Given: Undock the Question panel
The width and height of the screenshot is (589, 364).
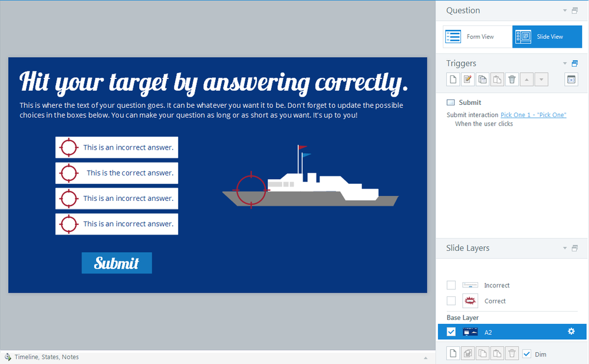Looking at the screenshot, I should (x=575, y=11).
